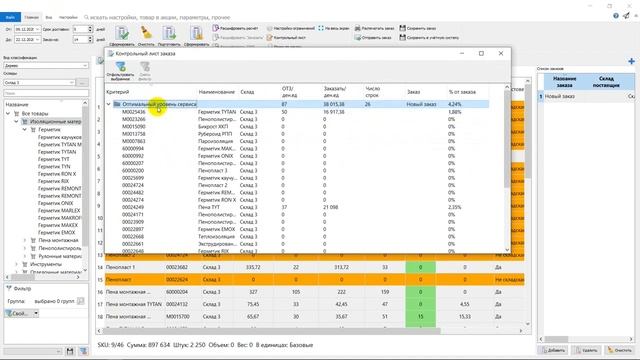Click the paper plane icon near help
640x360 pixels.
(626, 16)
